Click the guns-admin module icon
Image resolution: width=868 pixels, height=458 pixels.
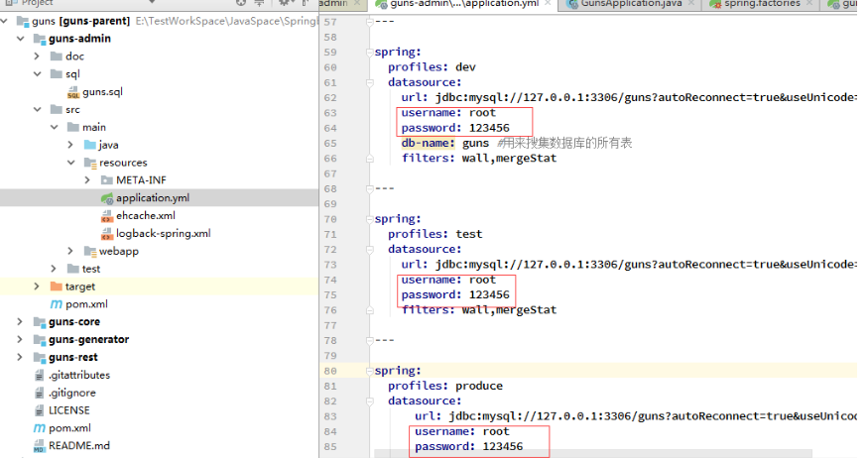point(40,39)
